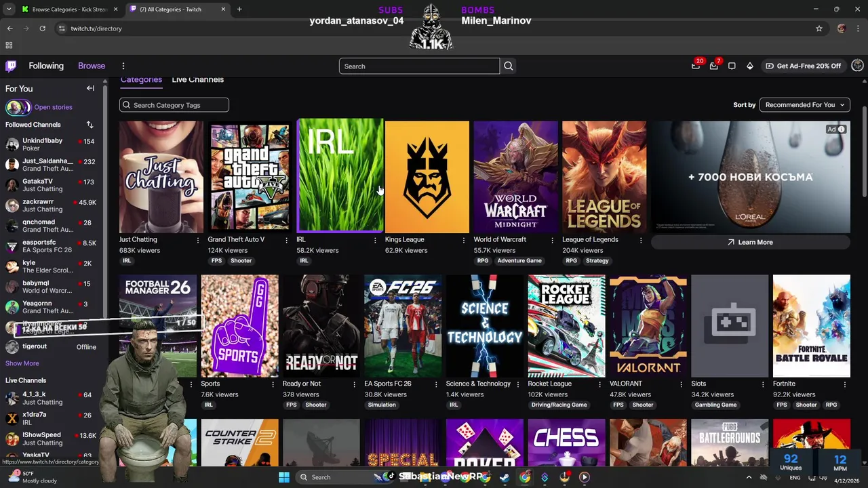Viewport: 868px width, 488px height.
Task: Bookmark this page with star icon
Action: pyautogui.click(x=819, y=28)
